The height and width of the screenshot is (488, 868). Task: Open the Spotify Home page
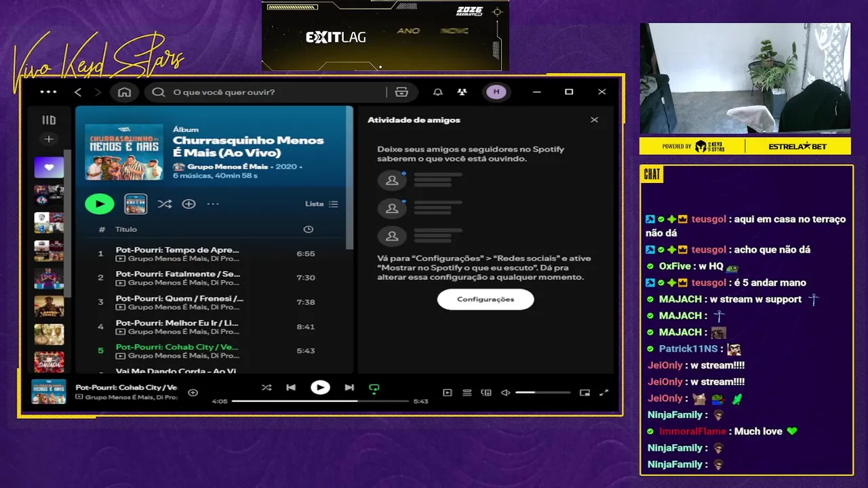coord(124,92)
